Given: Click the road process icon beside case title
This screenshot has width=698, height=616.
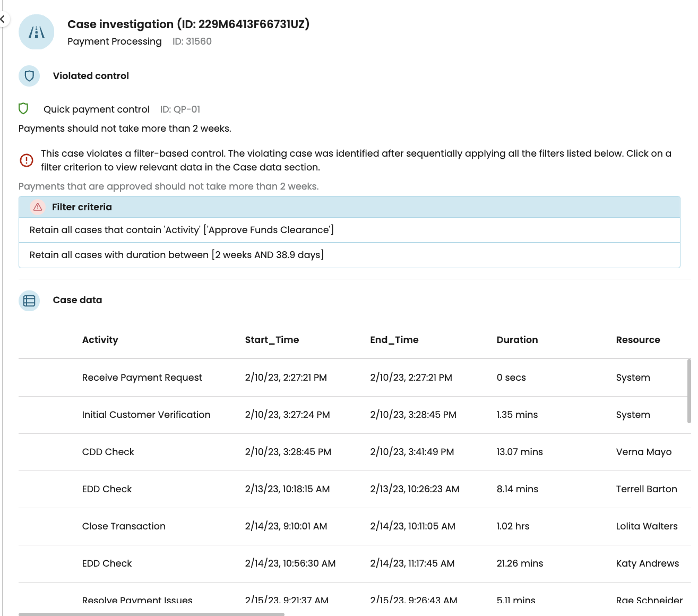Looking at the screenshot, I should pos(36,32).
